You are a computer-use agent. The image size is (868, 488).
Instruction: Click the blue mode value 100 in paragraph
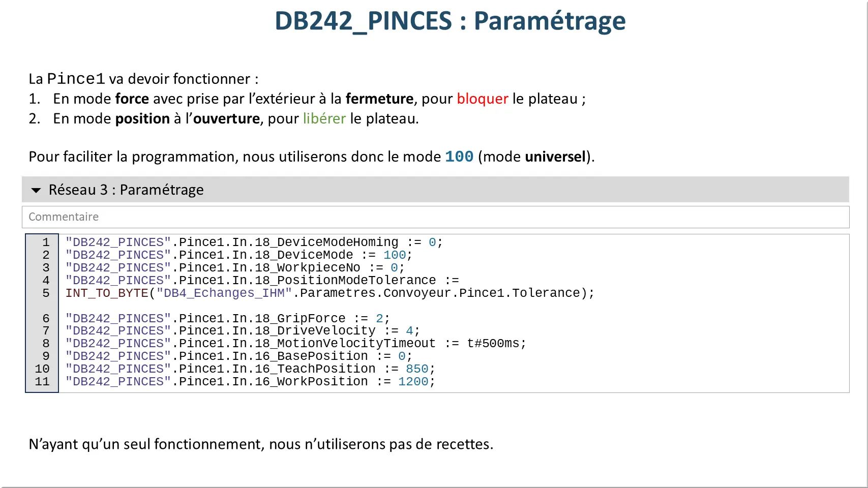(x=459, y=157)
